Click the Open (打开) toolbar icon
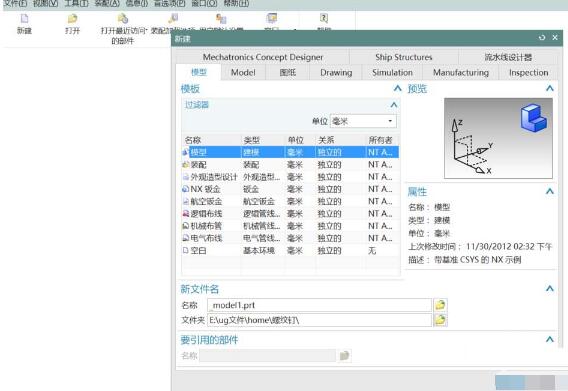Screen dimensions: 568x391 tap(72, 18)
